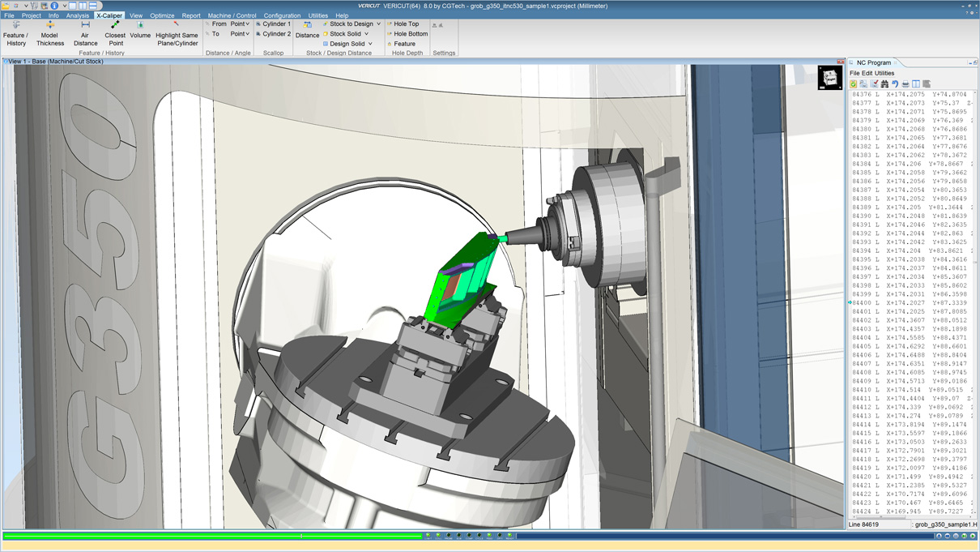The height and width of the screenshot is (552, 980).
Task: Click the open folder icon in title bar
Action: tap(6, 6)
